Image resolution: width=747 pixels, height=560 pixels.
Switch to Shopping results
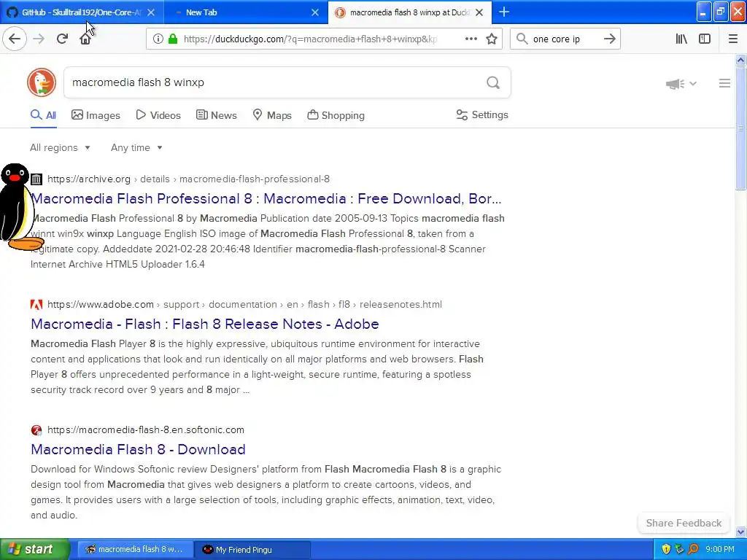click(336, 115)
